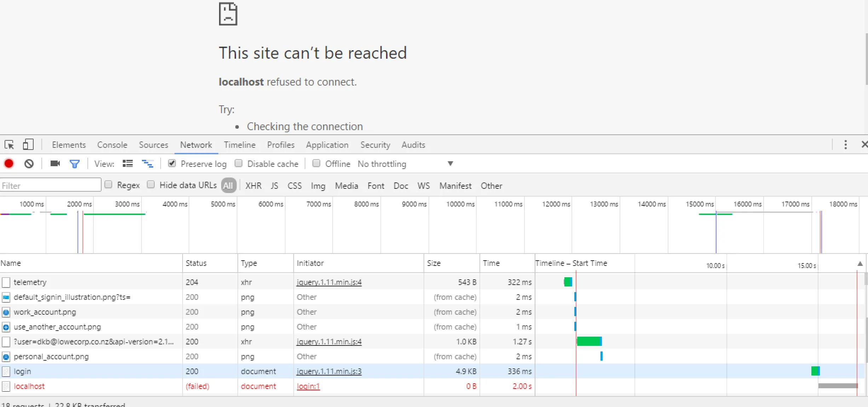
Task: Open the login:1 initiator link
Action: [x=308, y=386]
